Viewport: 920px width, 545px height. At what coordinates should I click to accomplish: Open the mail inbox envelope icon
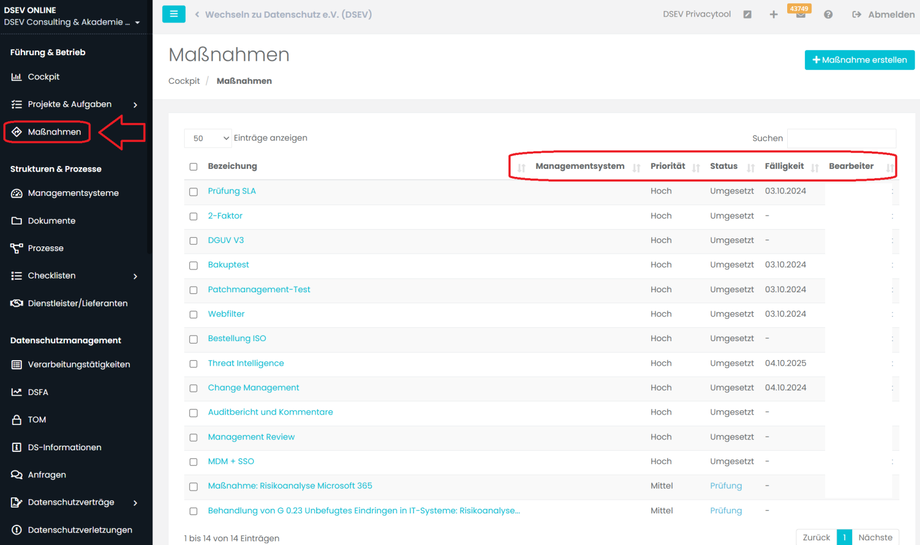pyautogui.click(x=800, y=15)
